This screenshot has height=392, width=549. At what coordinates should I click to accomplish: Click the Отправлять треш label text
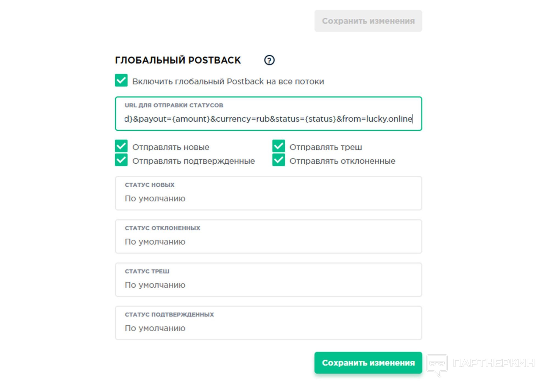tap(326, 147)
